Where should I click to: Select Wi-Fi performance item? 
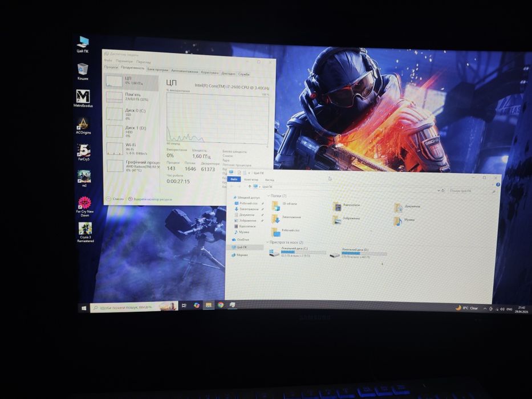click(x=132, y=148)
